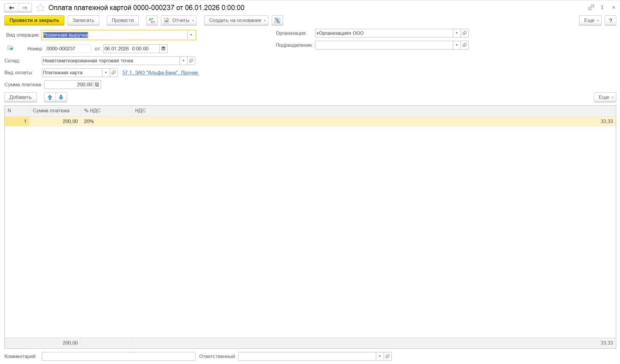The image size is (620, 364).
Task: Expand the Организация dropdown
Action: coord(456,33)
